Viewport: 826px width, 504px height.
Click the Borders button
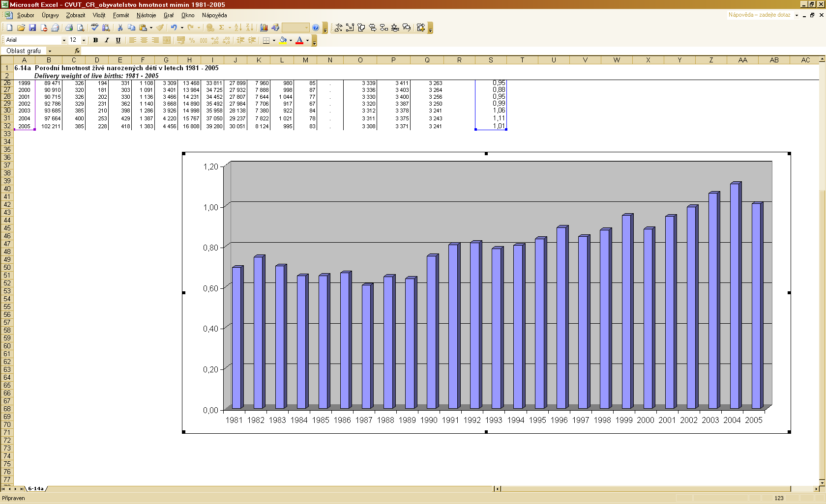[266, 40]
